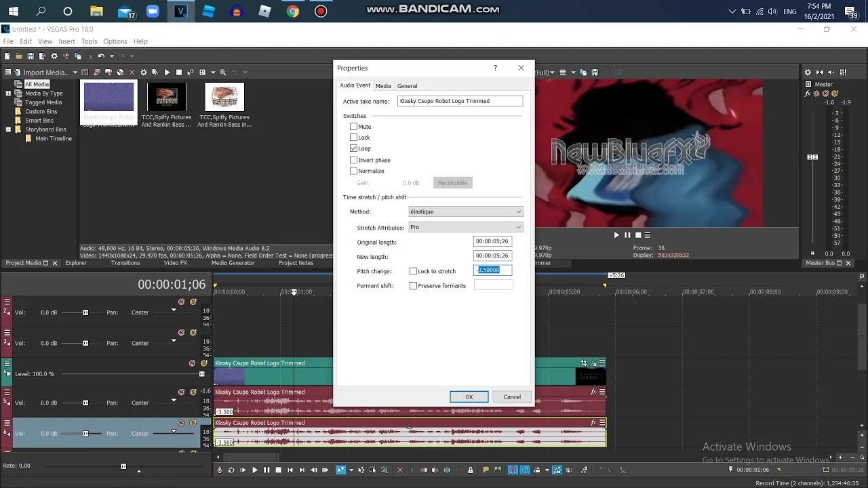The width and height of the screenshot is (868, 488).
Task: Toggle solo on the selected audio track
Action: point(193,423)
